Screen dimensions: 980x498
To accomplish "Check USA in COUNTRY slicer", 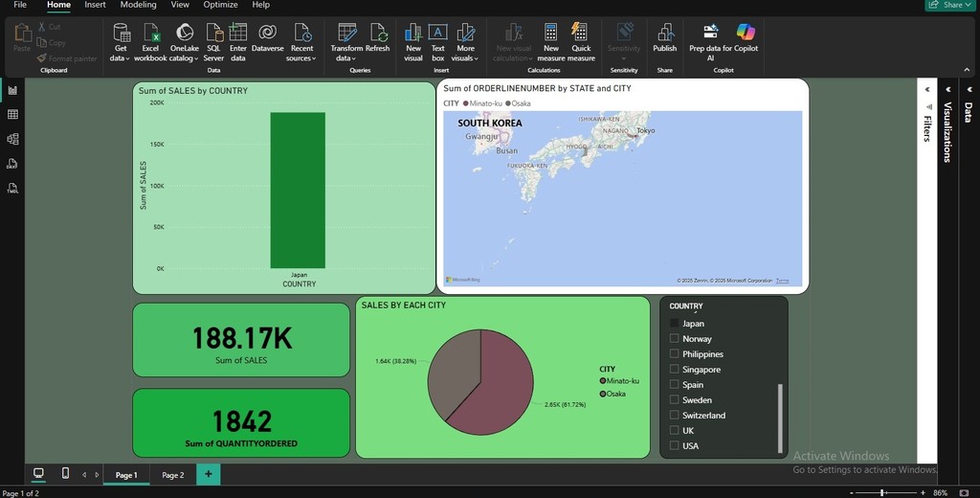I will coord(675,445).
